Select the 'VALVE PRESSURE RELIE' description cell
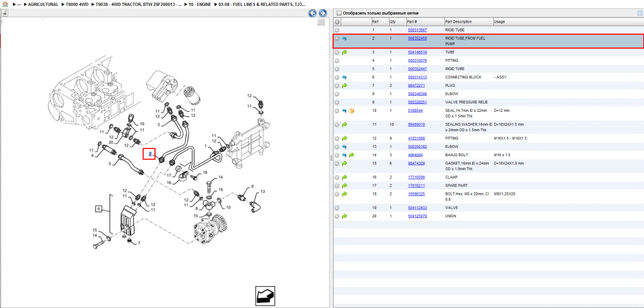The height and width of the screenshot is (308, 644). pyautogui.click(x=466, y=102)
